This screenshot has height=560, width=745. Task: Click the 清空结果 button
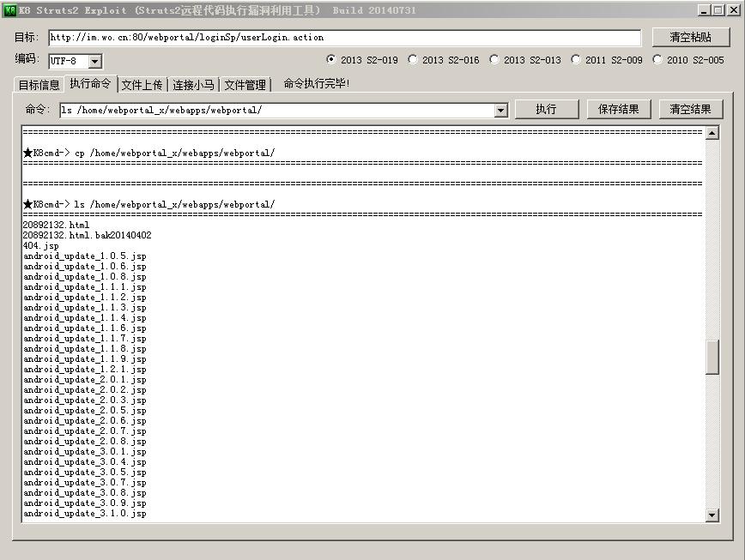tap(690, 109)
